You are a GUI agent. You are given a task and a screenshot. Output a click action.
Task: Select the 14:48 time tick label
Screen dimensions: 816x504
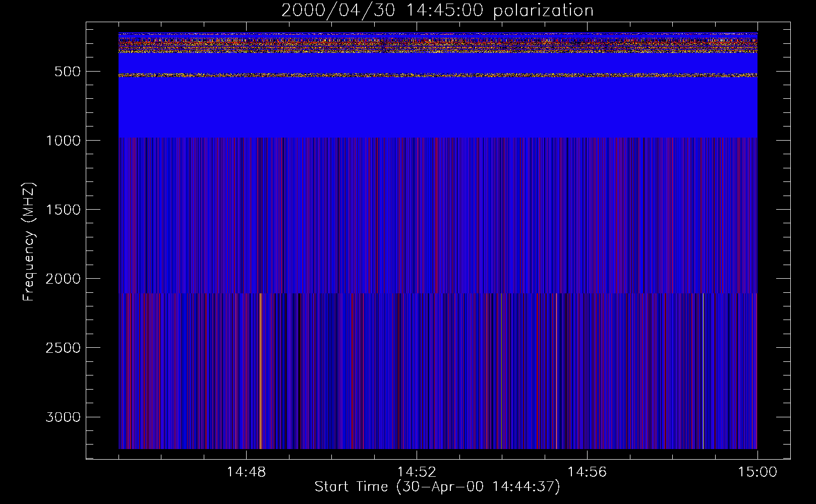(x=246, y=472)
